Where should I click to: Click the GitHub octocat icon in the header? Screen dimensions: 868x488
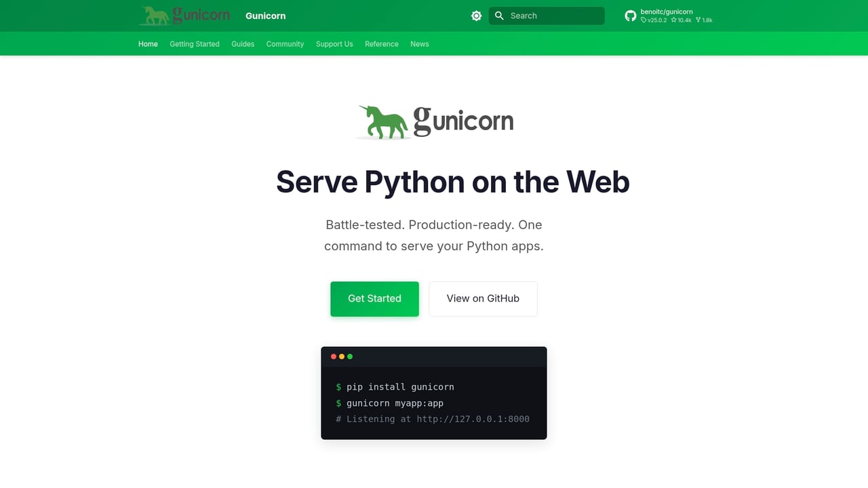tap(631, 15)
